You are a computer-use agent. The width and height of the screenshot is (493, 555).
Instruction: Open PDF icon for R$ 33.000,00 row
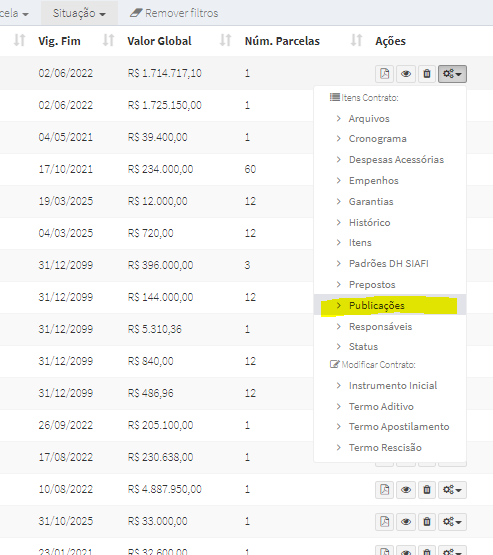(384, 522)
